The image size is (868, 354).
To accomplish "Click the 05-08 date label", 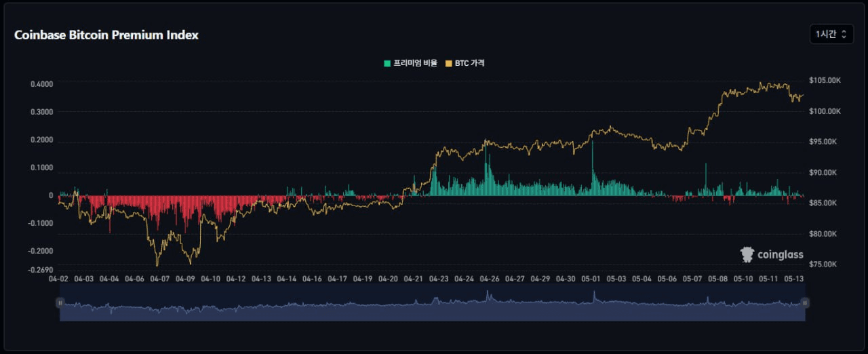I will (718, 279).
